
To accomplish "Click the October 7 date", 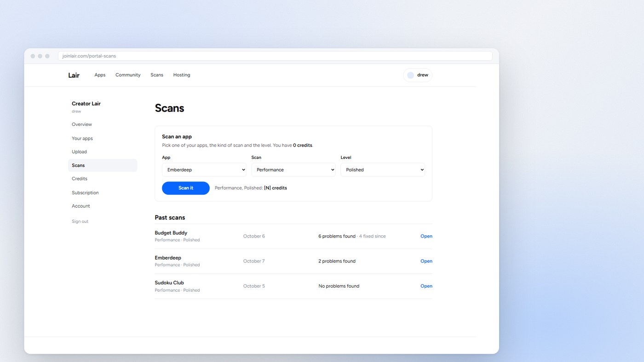I will 254,261.
